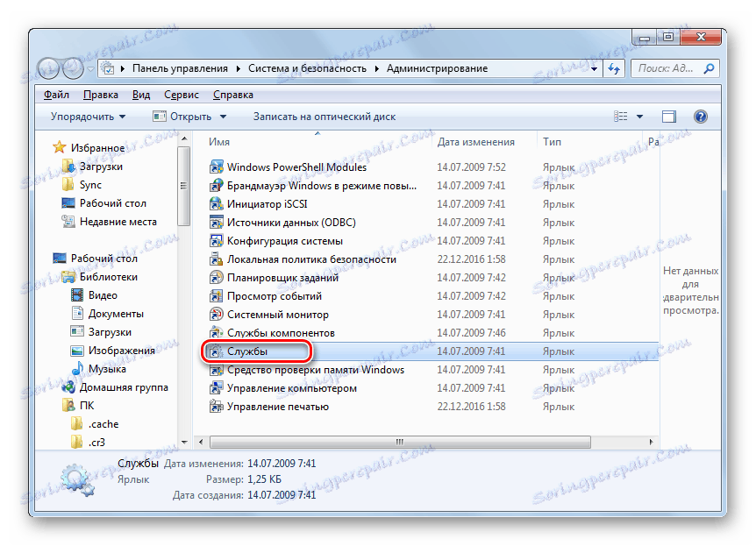Click the Конфигурация системы icon

pyautogui.click(x=216, y=240)
